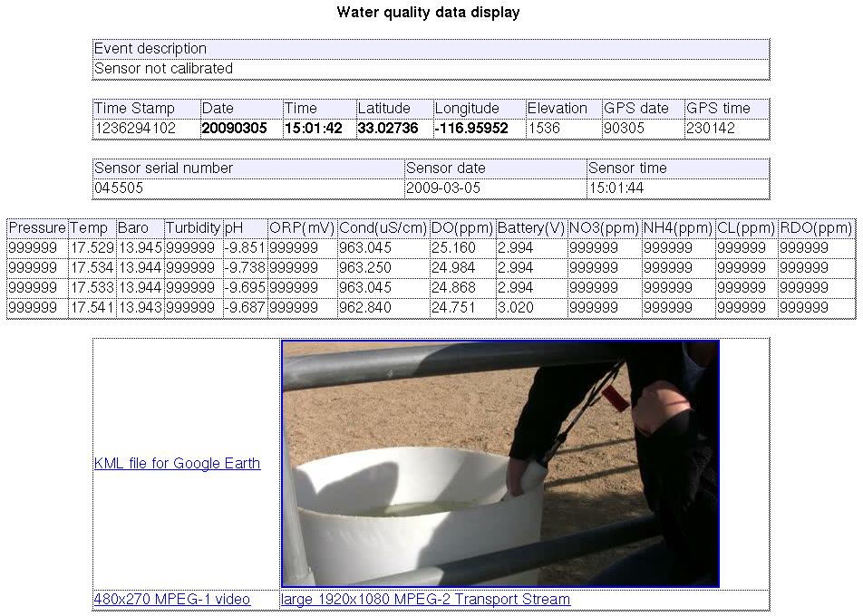The width and height of the screenshot is (863, 616).
Task: Click the Temp value 17.533
Action: click(92, 287)
